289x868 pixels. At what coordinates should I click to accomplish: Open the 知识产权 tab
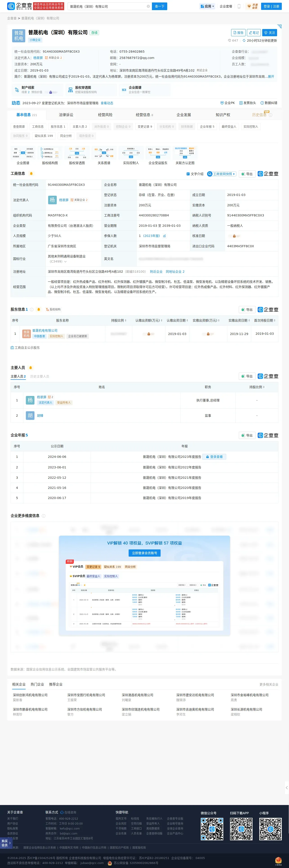pos(223,115)
